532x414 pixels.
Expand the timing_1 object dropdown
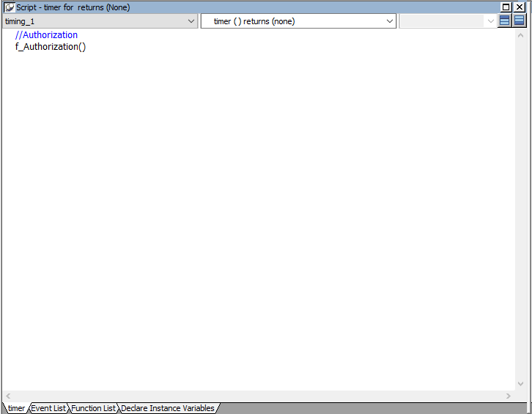click(x=191, y=21)
